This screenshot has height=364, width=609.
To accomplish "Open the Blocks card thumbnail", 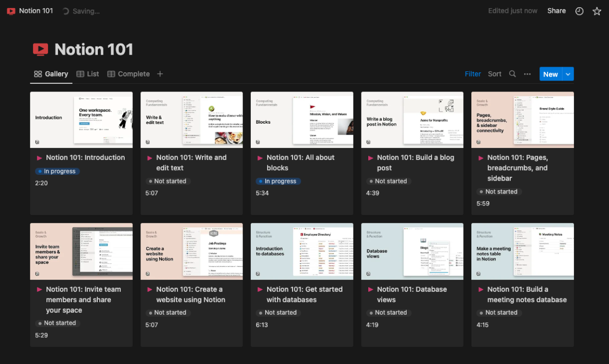I will pos(302,120).
